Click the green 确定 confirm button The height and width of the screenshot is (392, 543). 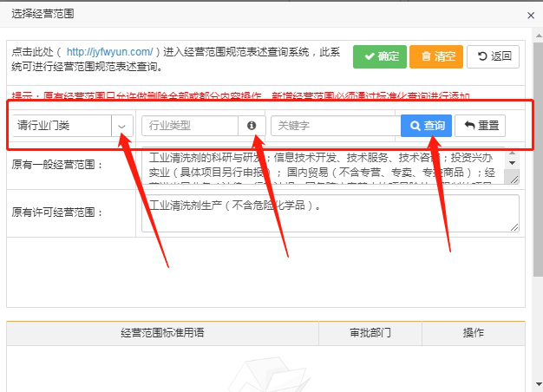380,56
